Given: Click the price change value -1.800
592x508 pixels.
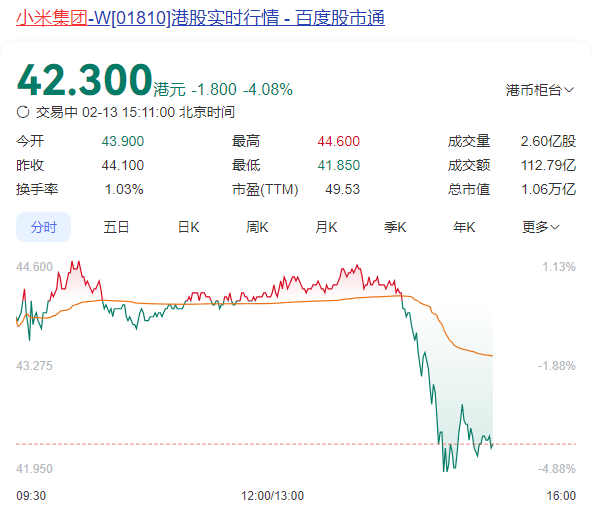Looking at the screenshot, I should tap(214, 90).
